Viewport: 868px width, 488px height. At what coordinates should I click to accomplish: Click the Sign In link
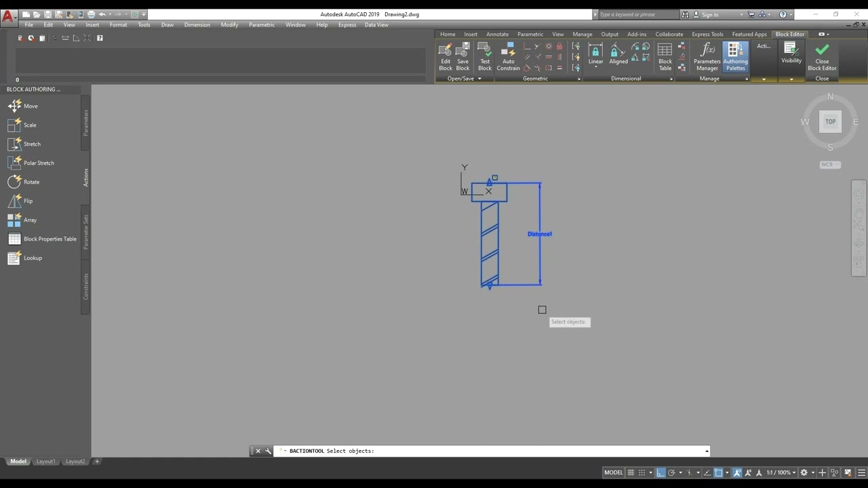click(705, 14)
